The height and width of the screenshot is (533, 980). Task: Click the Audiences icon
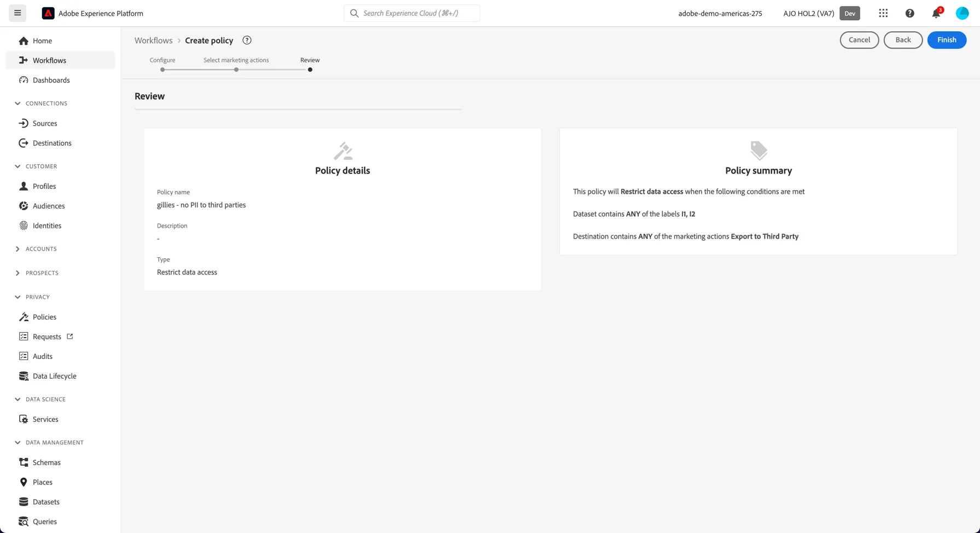24,206
